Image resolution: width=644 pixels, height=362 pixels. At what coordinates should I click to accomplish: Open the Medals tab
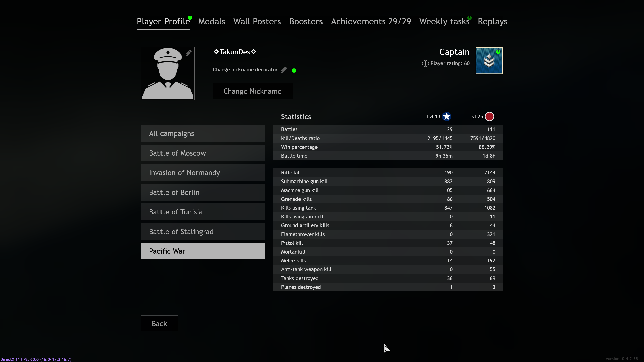click(212, 22)
